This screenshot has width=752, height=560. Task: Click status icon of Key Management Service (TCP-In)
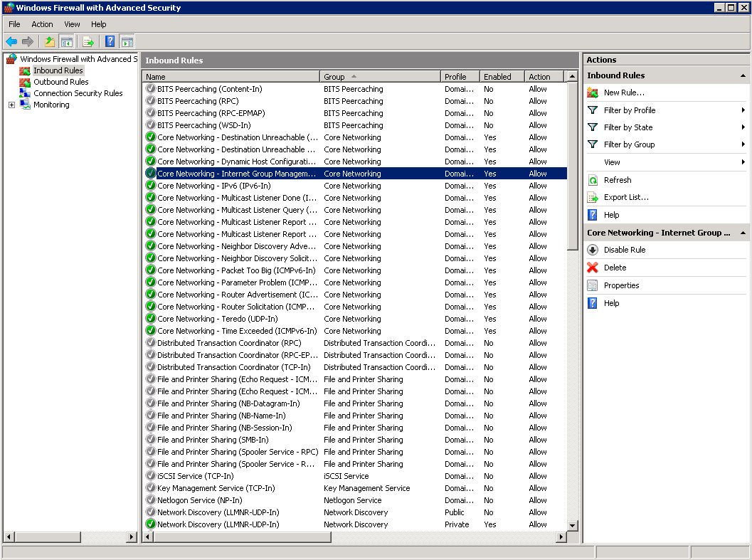(151, 488)
